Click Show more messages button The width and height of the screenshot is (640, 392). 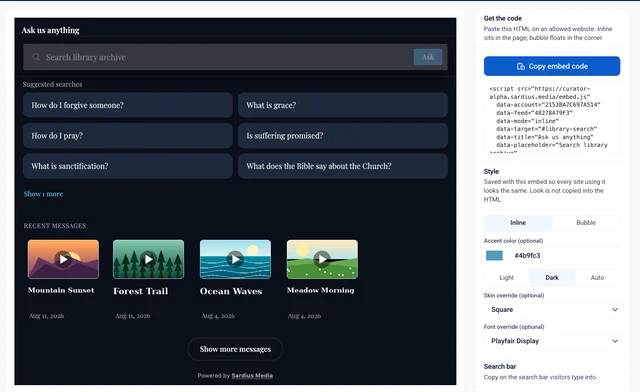235,349
